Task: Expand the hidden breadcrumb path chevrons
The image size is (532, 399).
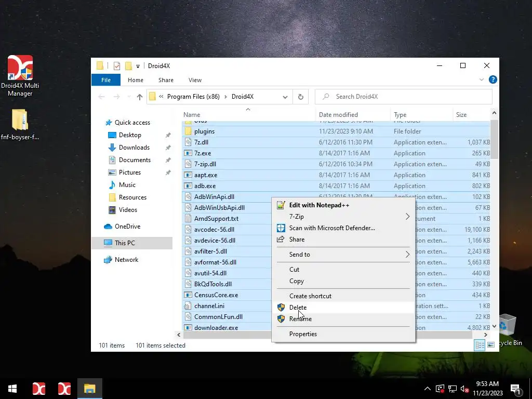Action: pos(161,97)
